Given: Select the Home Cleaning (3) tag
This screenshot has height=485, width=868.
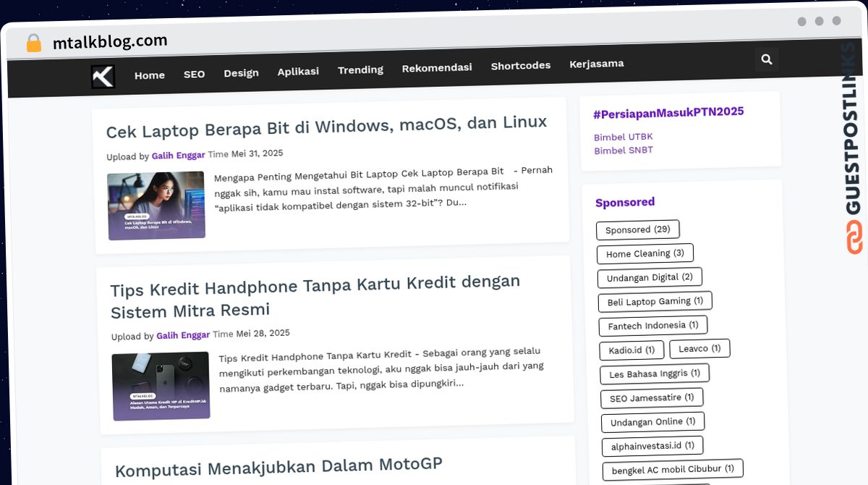Looking at the screenshot, I should [645, 253].
